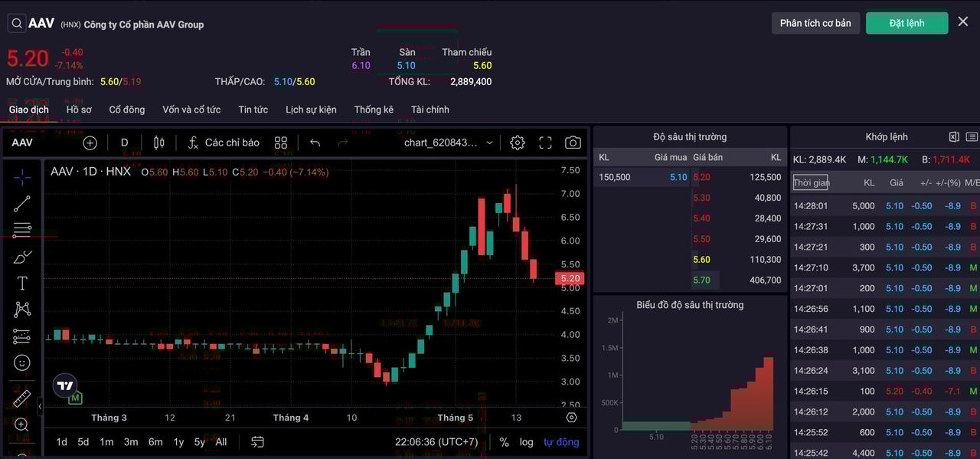The width and height of the screenshot is (980, 459).
Task: Toggle percent scale on price axis
Action: 504,442
